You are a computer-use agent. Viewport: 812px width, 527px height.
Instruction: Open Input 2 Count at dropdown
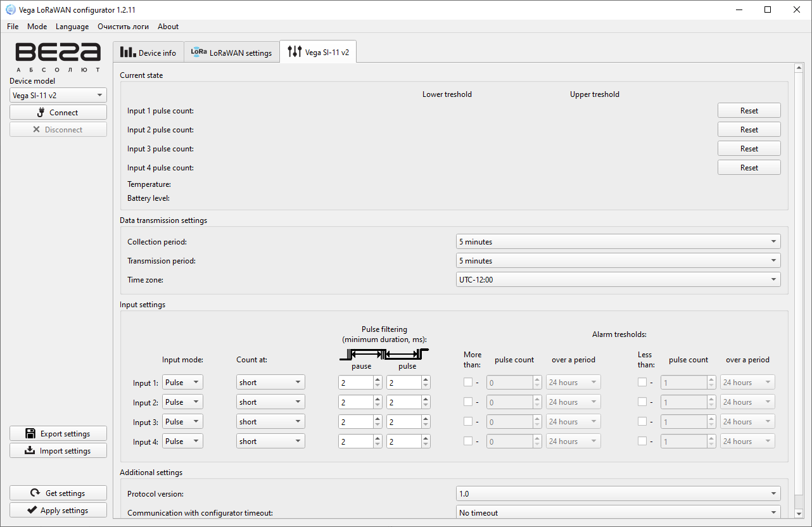(271, 402)
